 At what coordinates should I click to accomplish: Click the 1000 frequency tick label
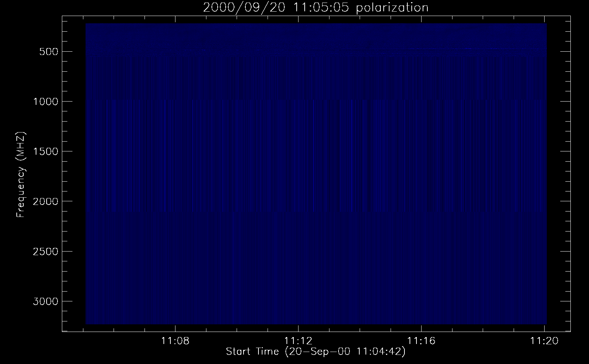pyautogui.click(x=46, y=102)
